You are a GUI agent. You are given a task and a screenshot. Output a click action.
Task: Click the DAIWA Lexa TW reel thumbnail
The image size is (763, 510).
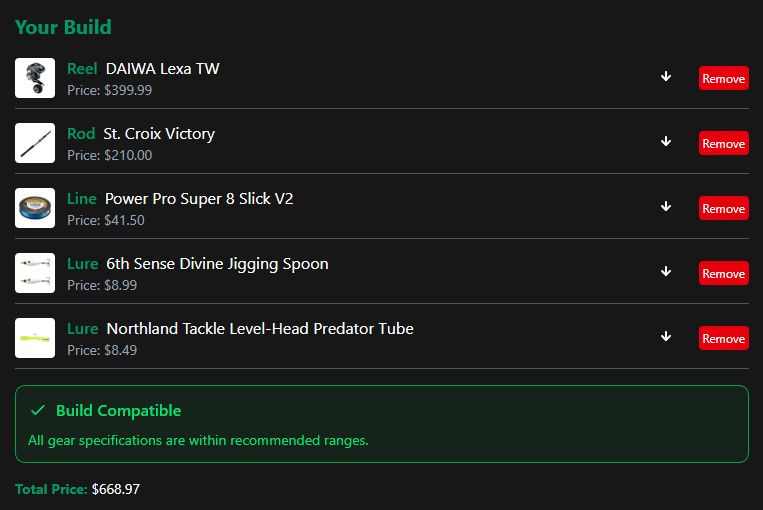(35, 78)
